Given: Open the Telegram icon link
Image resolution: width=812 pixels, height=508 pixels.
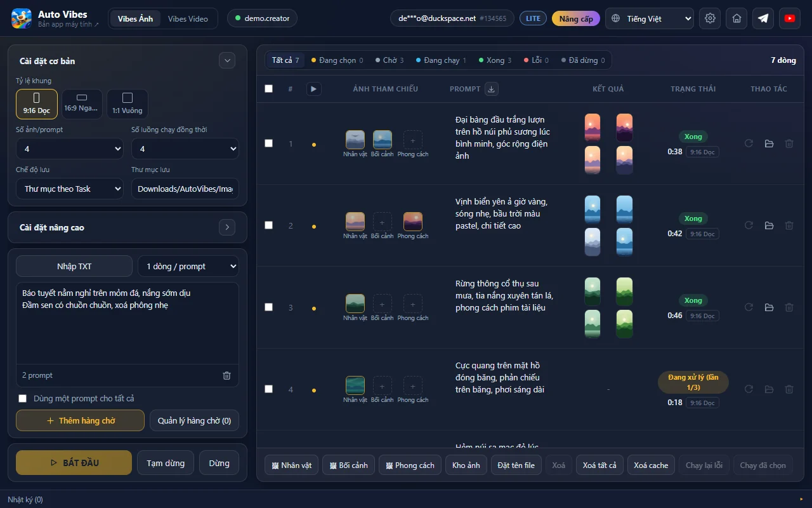Looking at the screenshot, I should (x=763, y=18).
